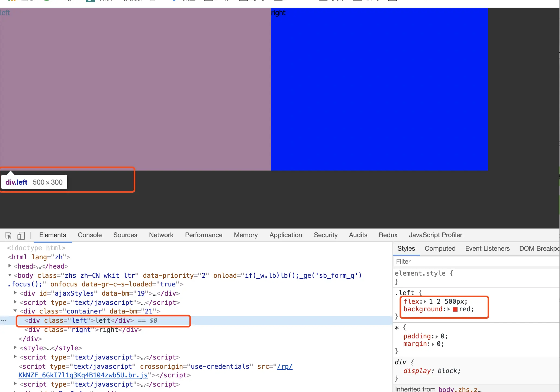Switch to the Computed styles tab
The height and width of the screenshot is (392, 560).
[x=440, y=249]
